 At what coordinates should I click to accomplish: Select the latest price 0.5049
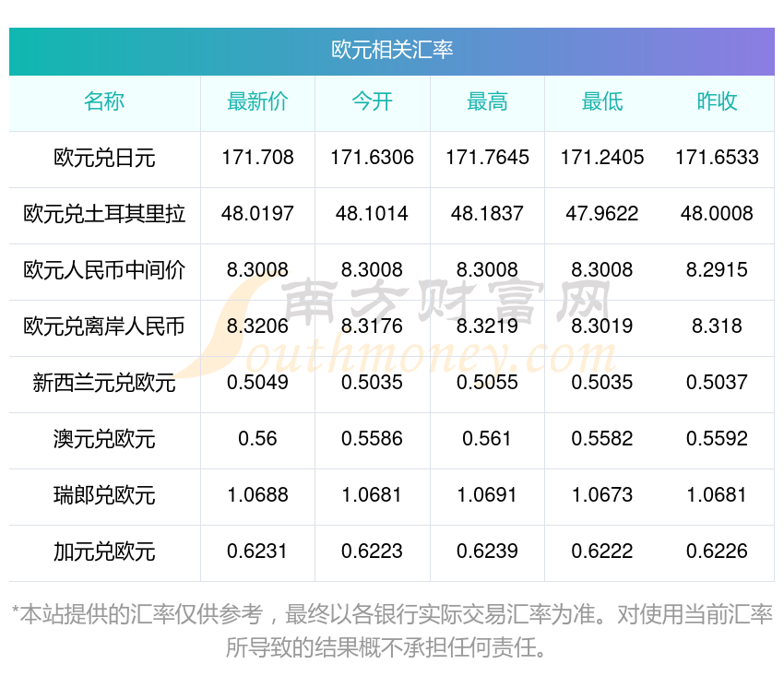coord(257,383)
